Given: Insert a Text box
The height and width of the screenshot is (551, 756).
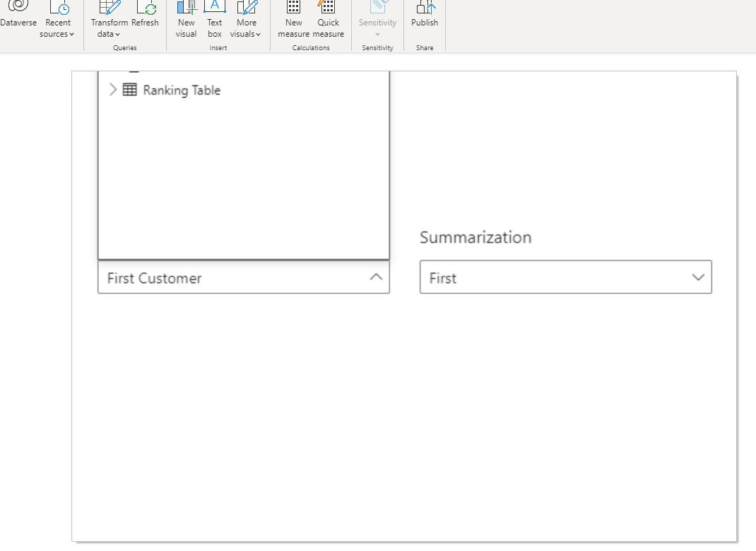Looking at the screenshot, I should coord(215,19).
